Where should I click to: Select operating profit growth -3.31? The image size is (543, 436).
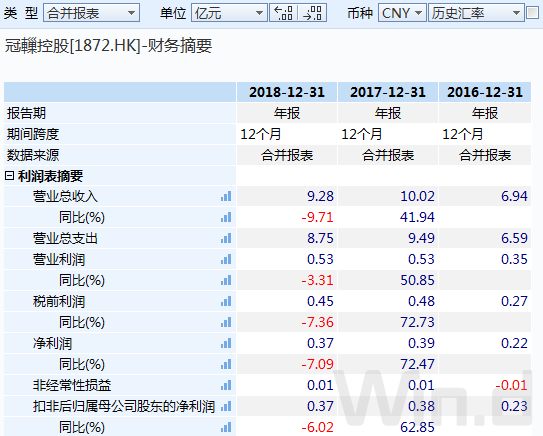317,280
